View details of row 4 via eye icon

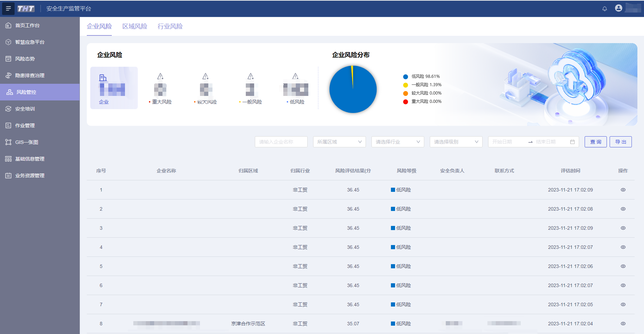click(623, 247)
